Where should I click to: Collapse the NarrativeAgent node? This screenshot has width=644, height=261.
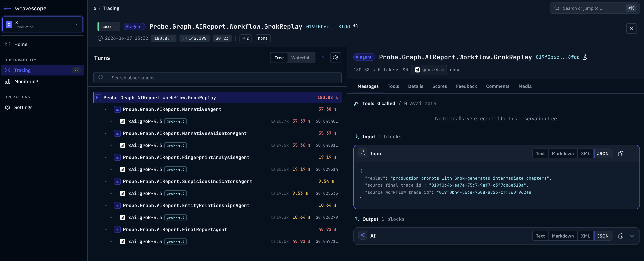(106, 109)
